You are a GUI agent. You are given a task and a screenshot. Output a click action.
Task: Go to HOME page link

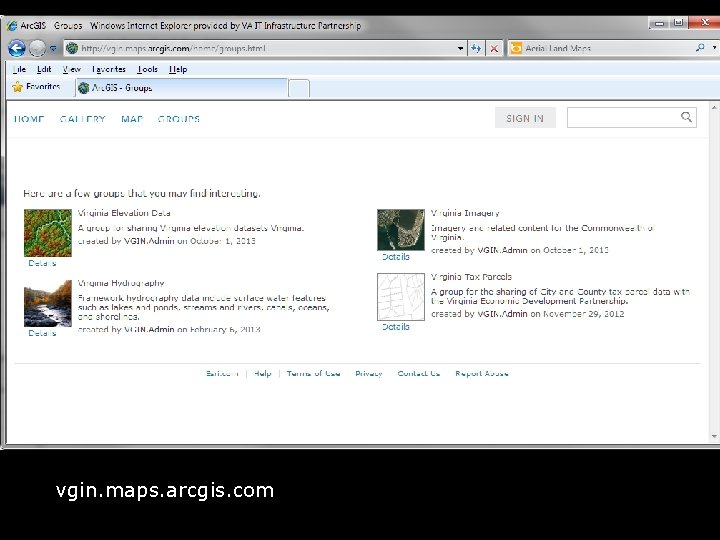[x=29, y=119]
